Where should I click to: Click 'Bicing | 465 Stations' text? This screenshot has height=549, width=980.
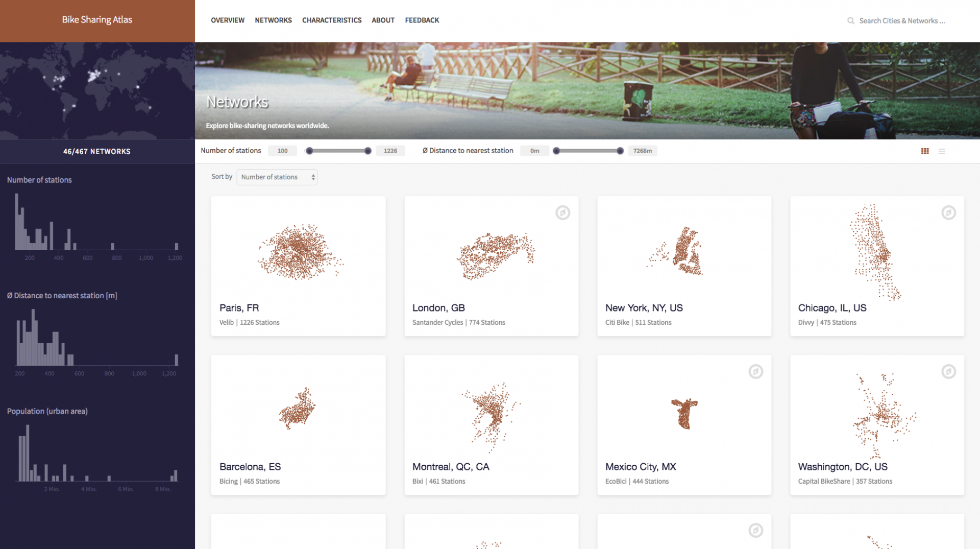(250, 482)
